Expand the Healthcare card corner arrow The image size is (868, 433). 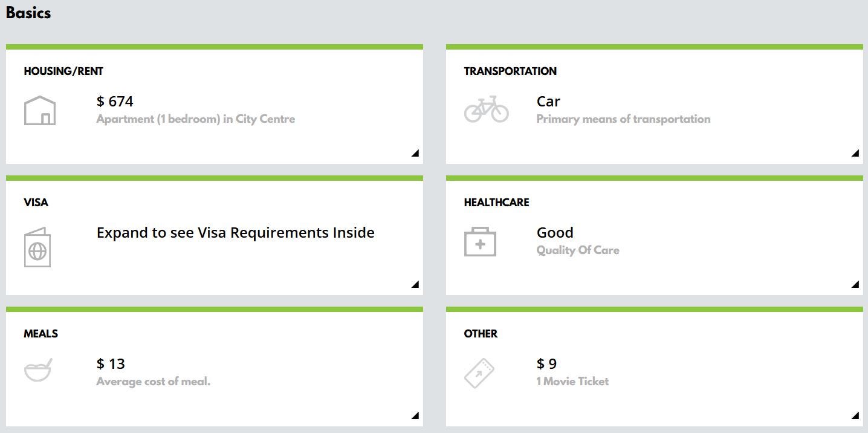(855, 285)
